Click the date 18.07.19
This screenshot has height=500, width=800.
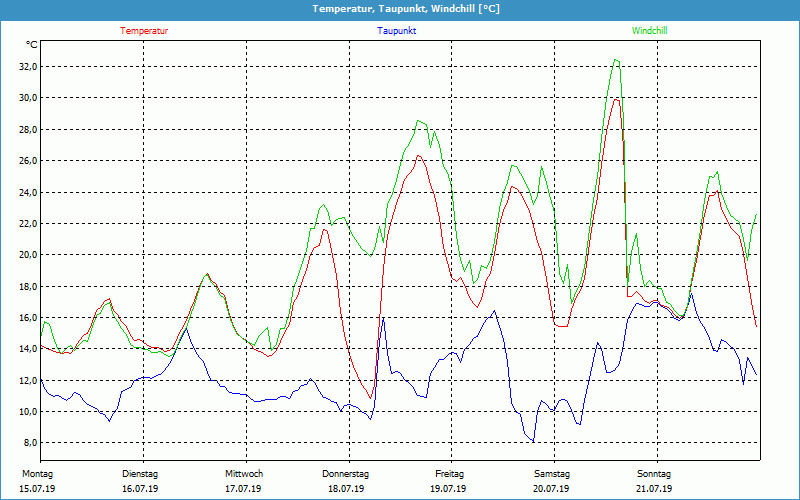[346, 489]
